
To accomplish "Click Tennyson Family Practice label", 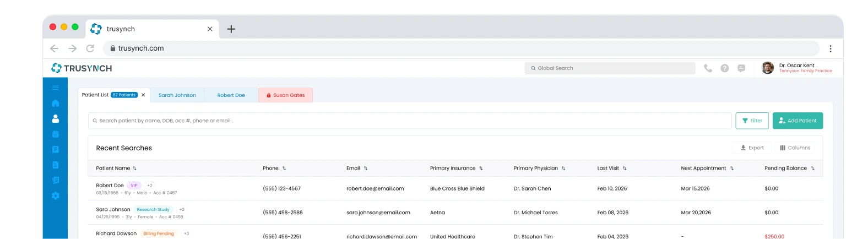I will click(805, 71).
